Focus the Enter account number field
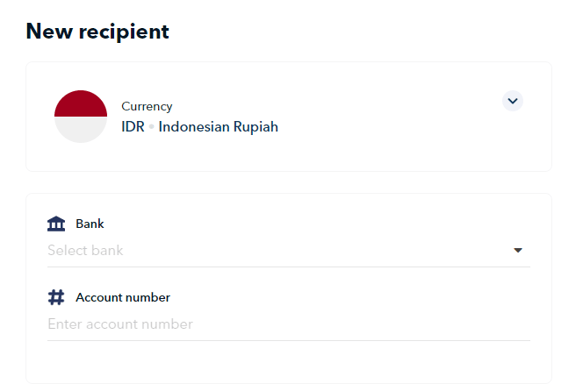 (x=288, y=324)
